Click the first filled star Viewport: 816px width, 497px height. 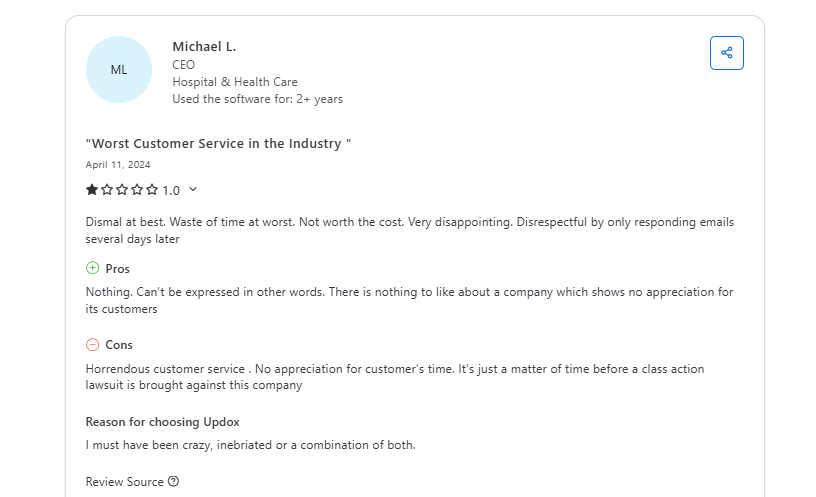(x=92, y=190)
